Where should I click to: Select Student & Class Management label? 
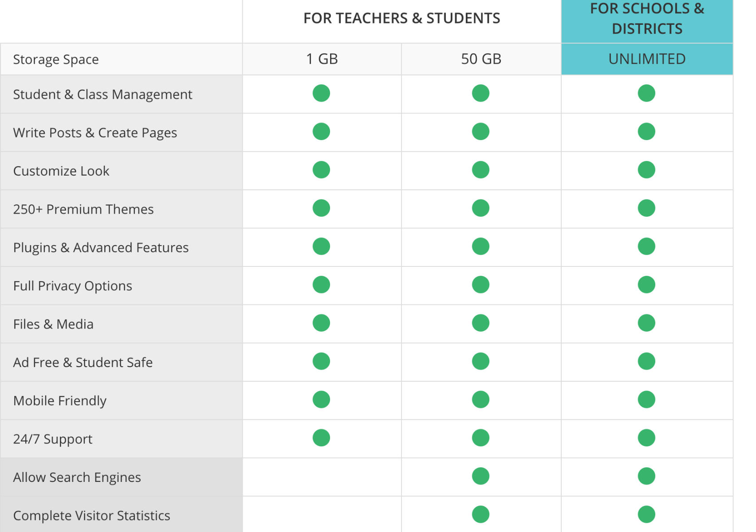point(102,94)
